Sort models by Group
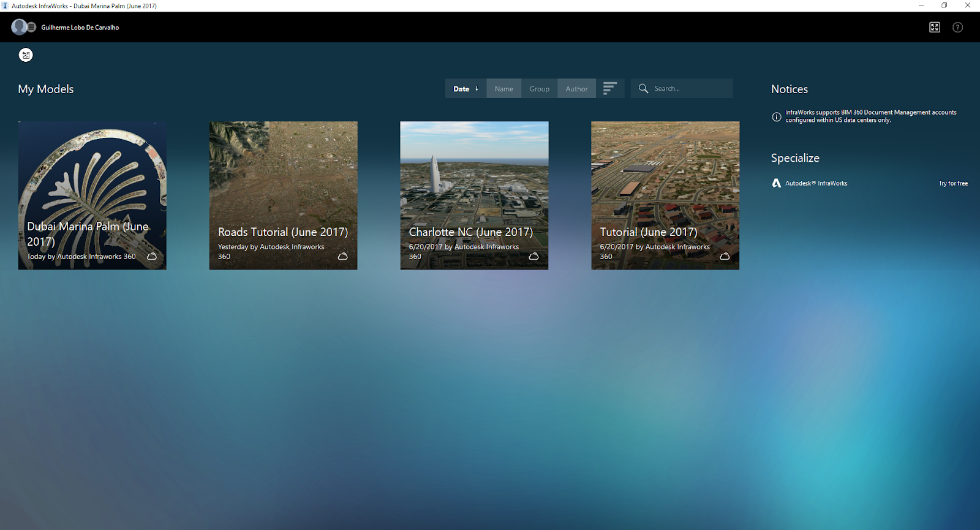 (540, 88)
